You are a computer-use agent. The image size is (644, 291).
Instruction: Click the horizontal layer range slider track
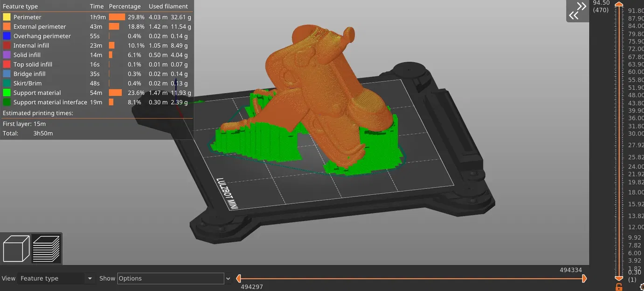coord(410,278)
